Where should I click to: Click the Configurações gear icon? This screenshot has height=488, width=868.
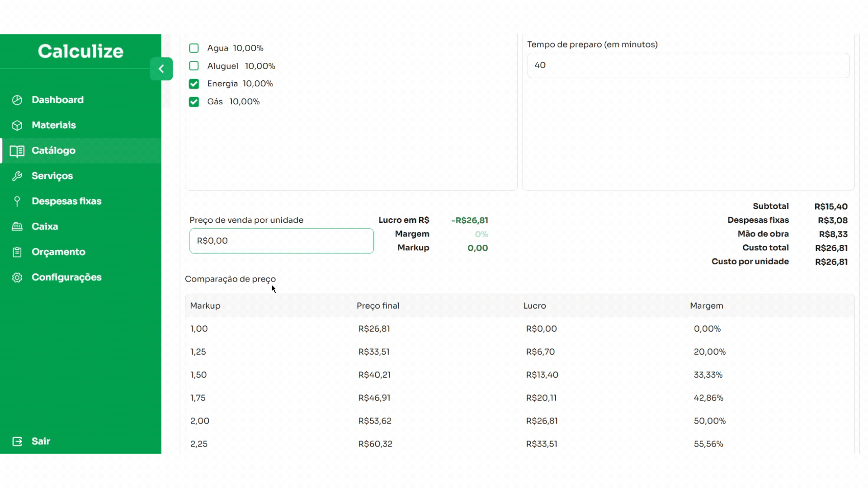tap(17, 277)
